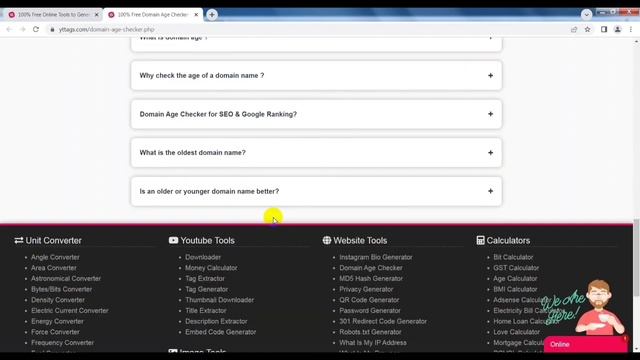Bookmark this page with the star icon
Image resolution: width=640 pixels, height=360 pixels.
587,29
